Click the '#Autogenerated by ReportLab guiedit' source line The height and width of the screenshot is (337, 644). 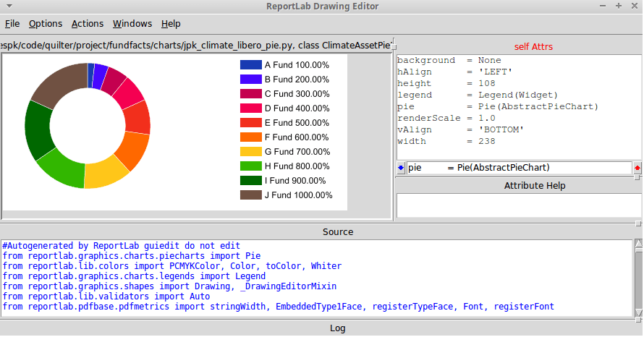tap(121, 246)
